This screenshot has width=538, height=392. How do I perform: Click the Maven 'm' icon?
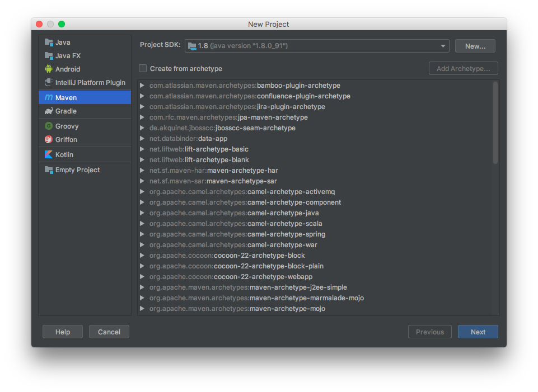pos(49,98)
